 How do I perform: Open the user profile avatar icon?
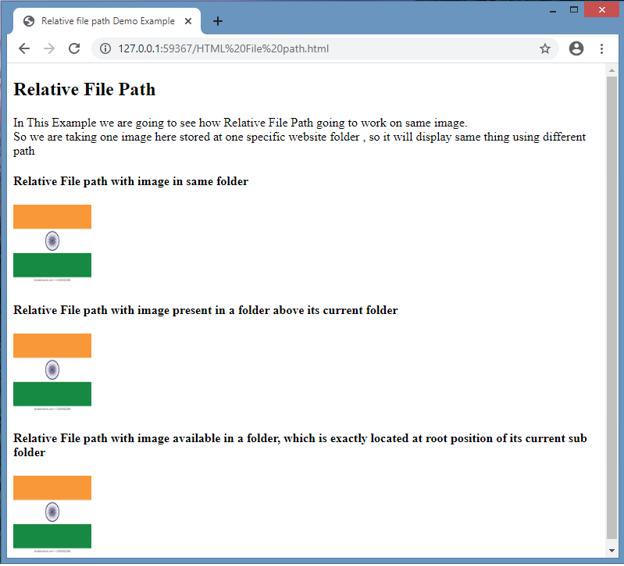(576, 49)
